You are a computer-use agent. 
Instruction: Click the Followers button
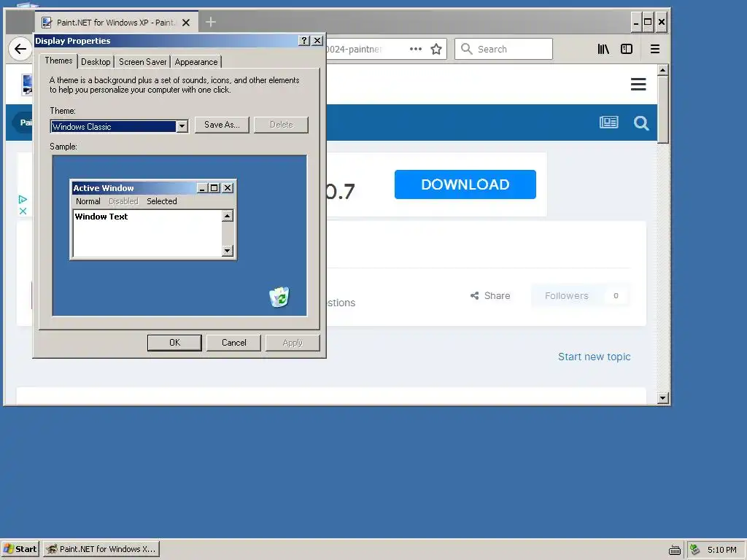[580, 296]
